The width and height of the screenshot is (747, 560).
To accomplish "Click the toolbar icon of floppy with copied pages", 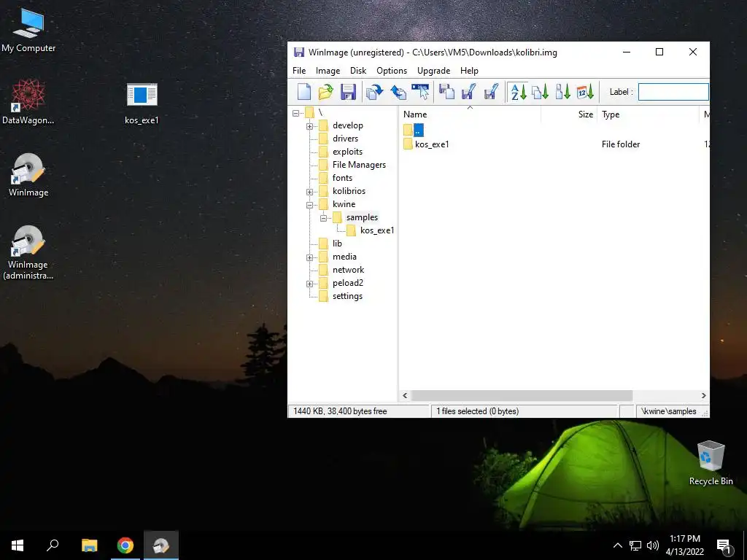I will click(x=446, y=91).
